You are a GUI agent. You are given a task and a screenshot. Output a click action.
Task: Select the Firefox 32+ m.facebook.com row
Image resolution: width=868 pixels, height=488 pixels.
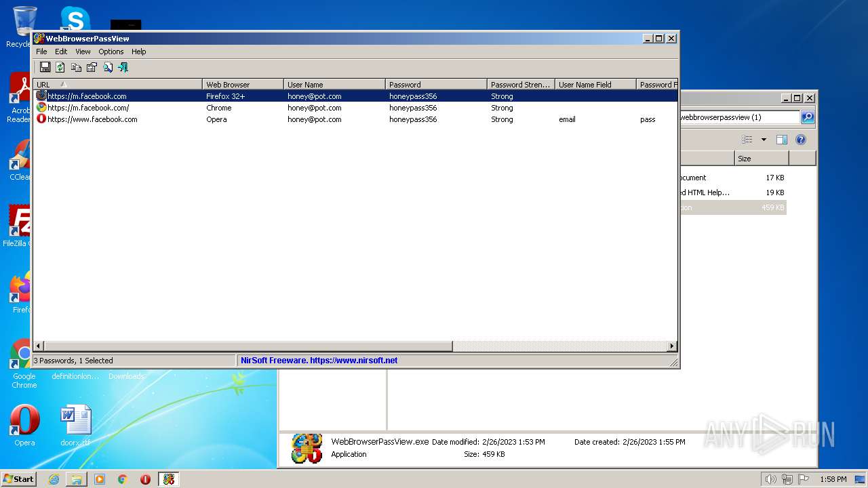(x=355, y=96)
